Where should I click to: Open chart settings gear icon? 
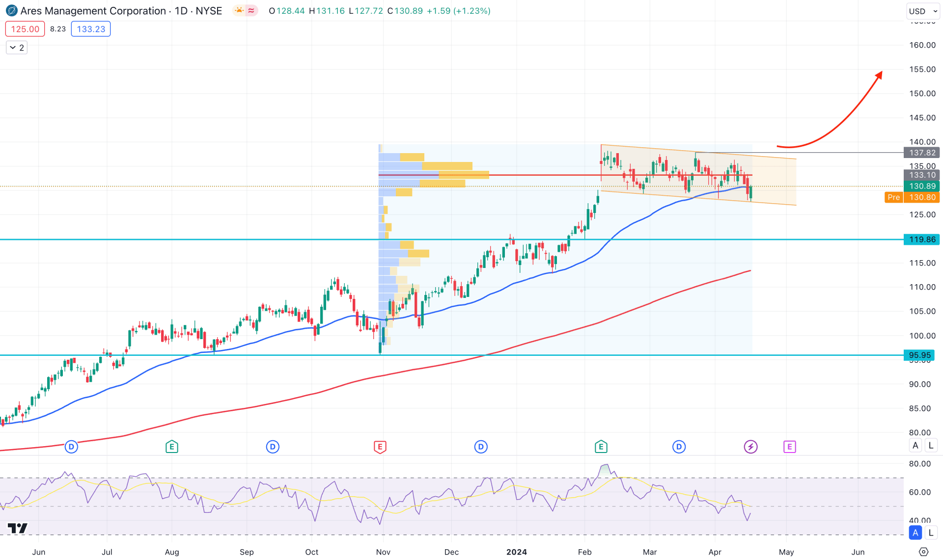pos(923,552)
